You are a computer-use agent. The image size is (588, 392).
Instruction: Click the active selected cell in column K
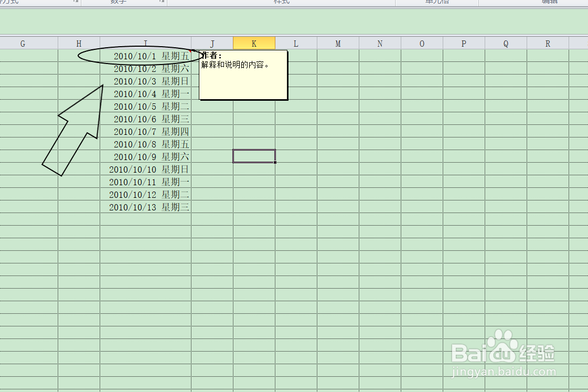254,156
